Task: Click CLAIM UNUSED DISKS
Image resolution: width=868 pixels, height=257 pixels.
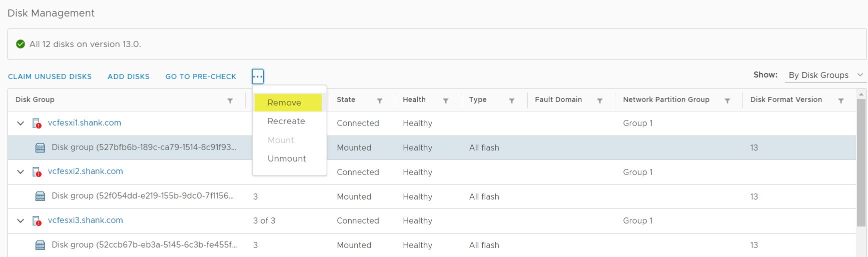Action: [50, 76]
